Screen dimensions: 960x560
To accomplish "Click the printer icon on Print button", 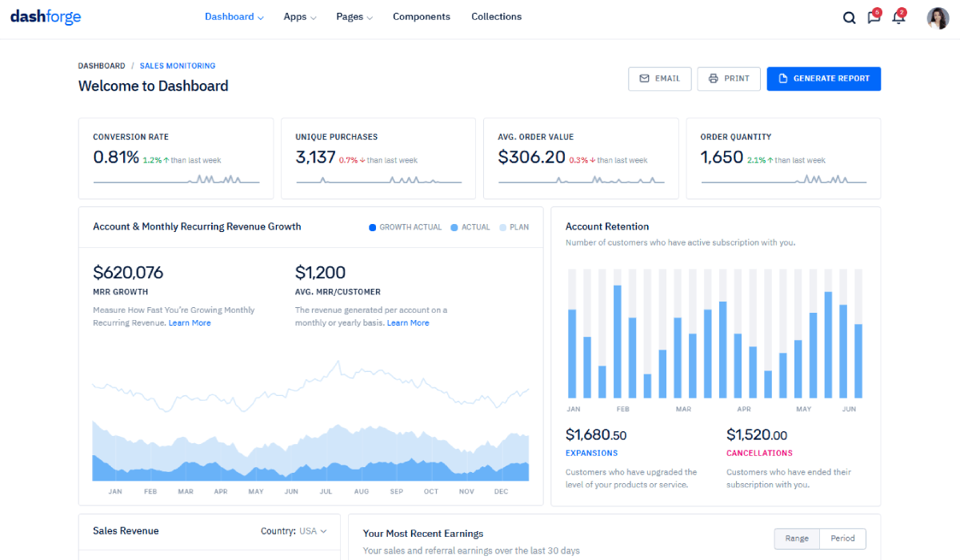I will click(713, 78).
